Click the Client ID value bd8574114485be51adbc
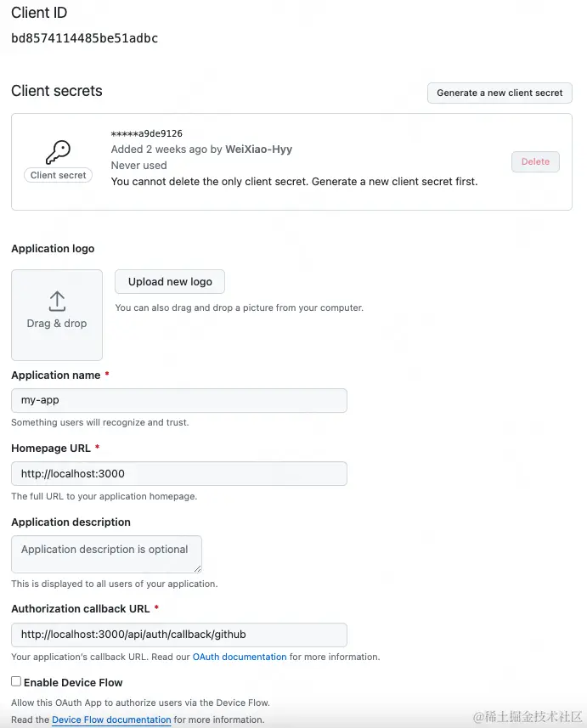587x728 pixels. point(84,38)
